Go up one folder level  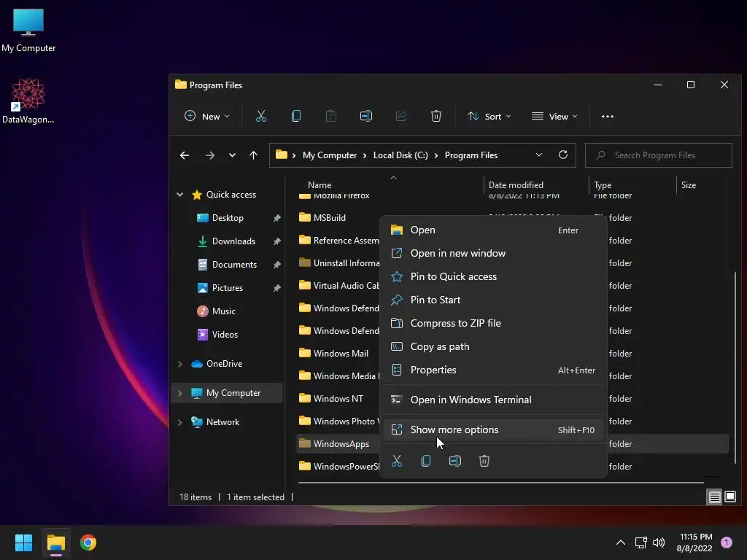[x=253, y=155]
